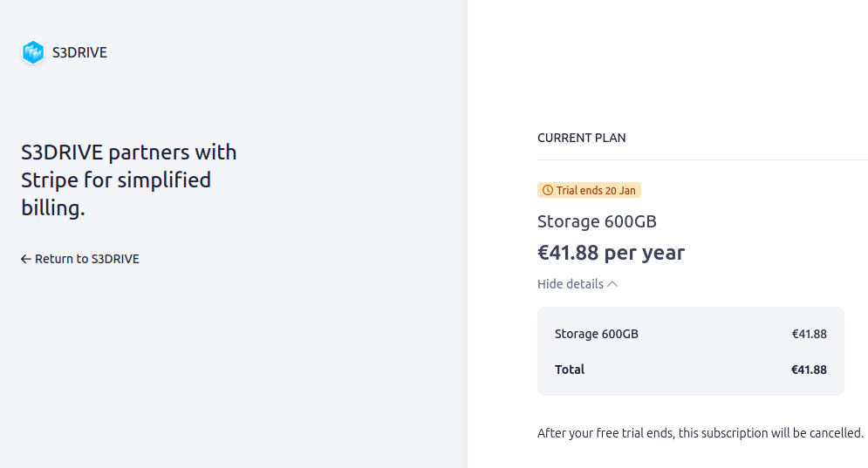The image size is (868, 468).
Task: Click the clock icon in trial badge
Action: click(548, 190)
